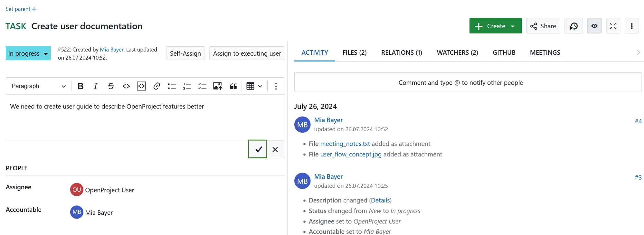
Task: Toggle inline code formatting
Action: pos(126,86)
